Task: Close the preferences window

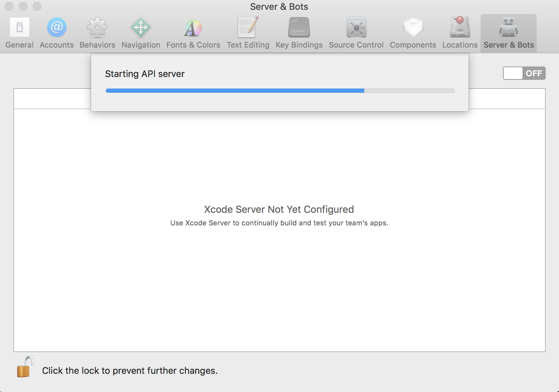Action: pyautogui.click(x=9, y=6)
